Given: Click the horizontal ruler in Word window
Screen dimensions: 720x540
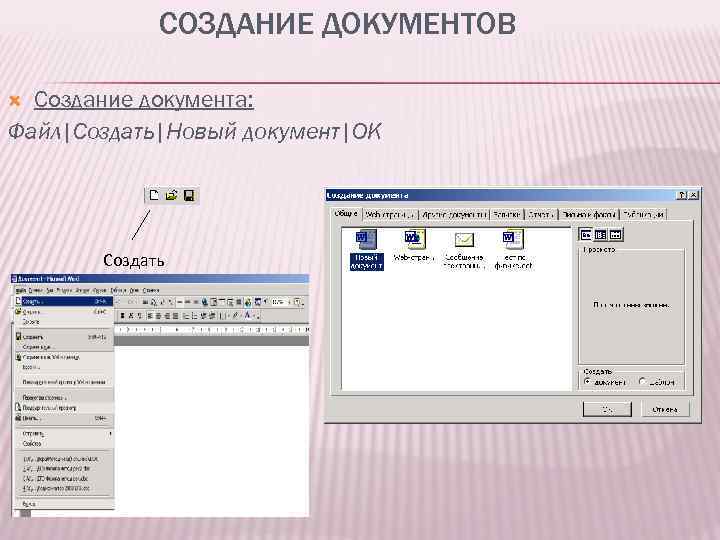Looking at the screenshot, I should 212,329.
